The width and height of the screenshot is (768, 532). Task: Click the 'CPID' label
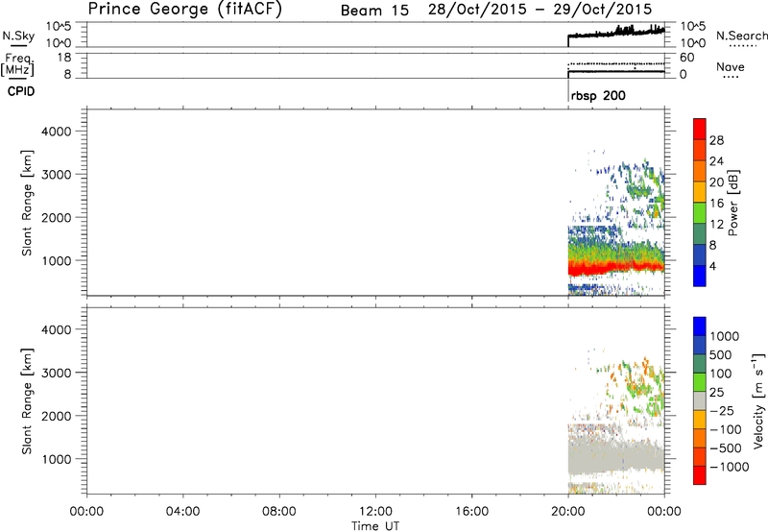[21, 91]
